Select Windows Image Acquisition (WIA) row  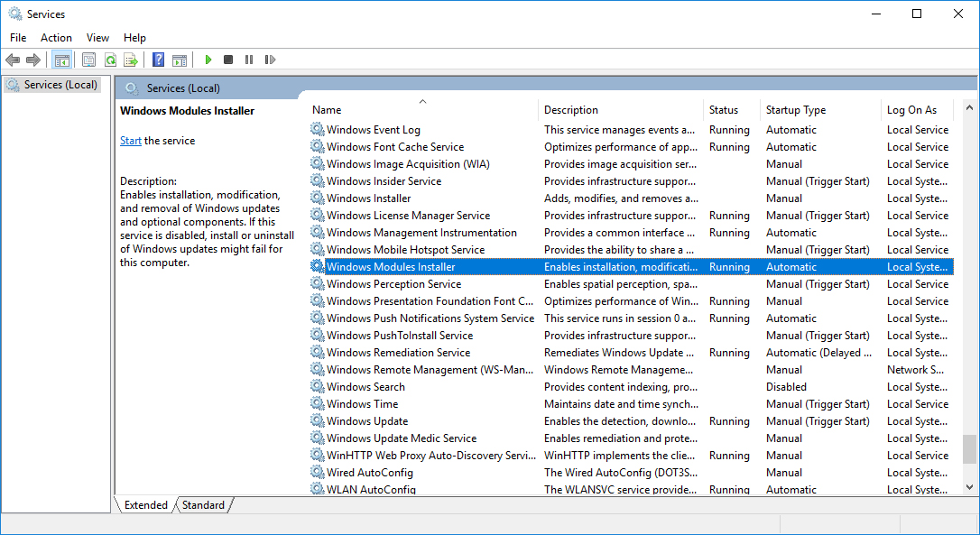click(632, 164)
